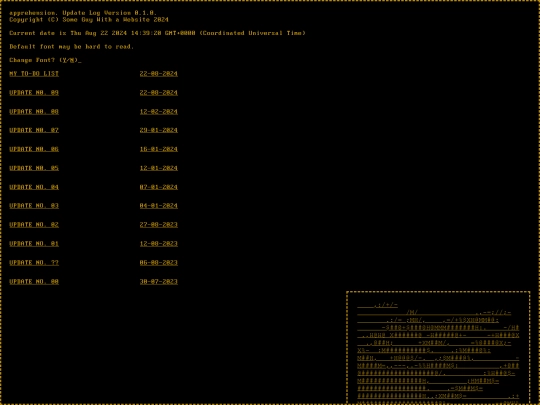Open the UPDATE NO. ?? entry
Image resolution: width=540 pixels, height=405 pixels.
tap(34, 262)
